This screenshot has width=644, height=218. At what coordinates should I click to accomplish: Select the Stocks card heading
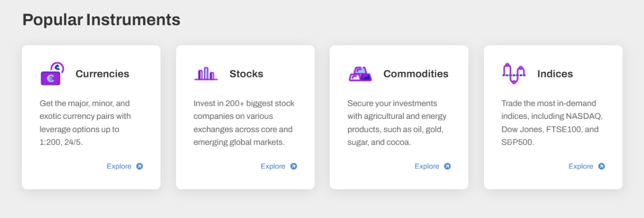point(246,74)
